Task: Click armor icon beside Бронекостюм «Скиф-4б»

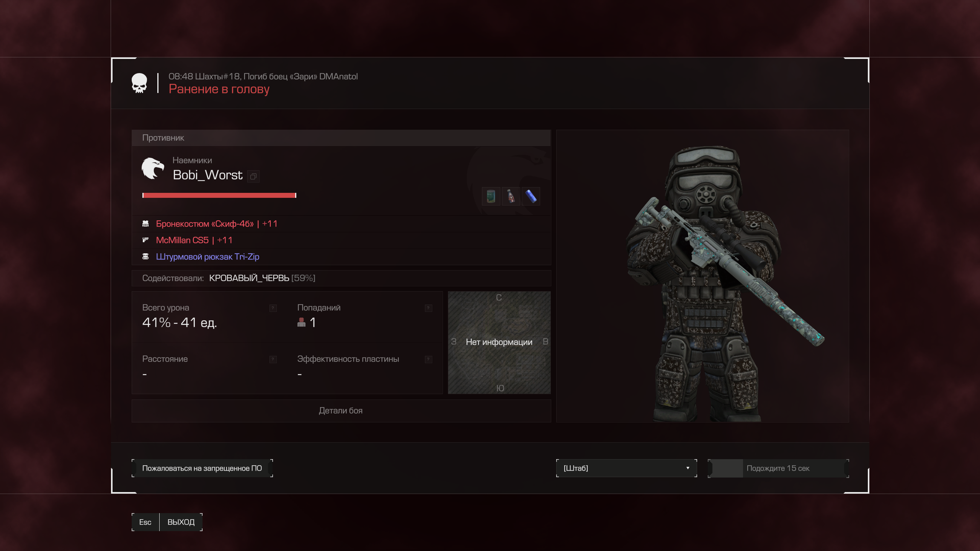Action: coord(145,223)
